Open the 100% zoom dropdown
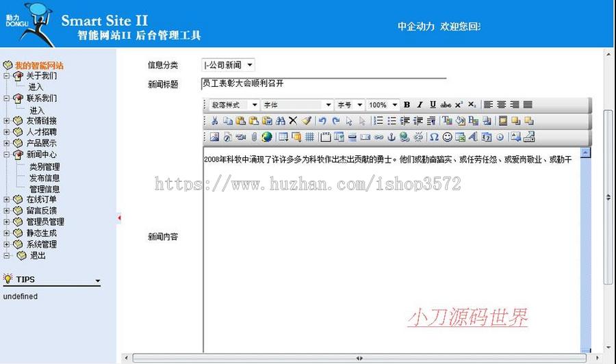Image resolution: width=616 pixels, height=364 pixels. (383, 105)
